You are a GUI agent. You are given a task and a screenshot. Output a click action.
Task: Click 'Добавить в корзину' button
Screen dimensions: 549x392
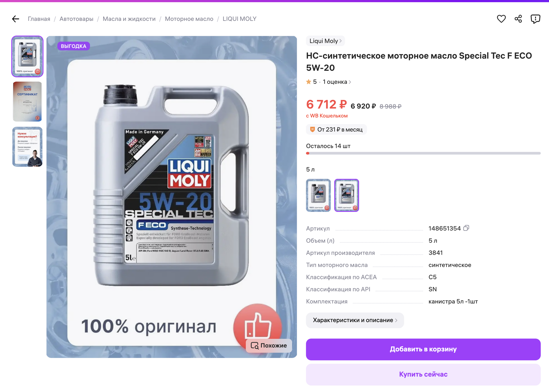[423, 349]
